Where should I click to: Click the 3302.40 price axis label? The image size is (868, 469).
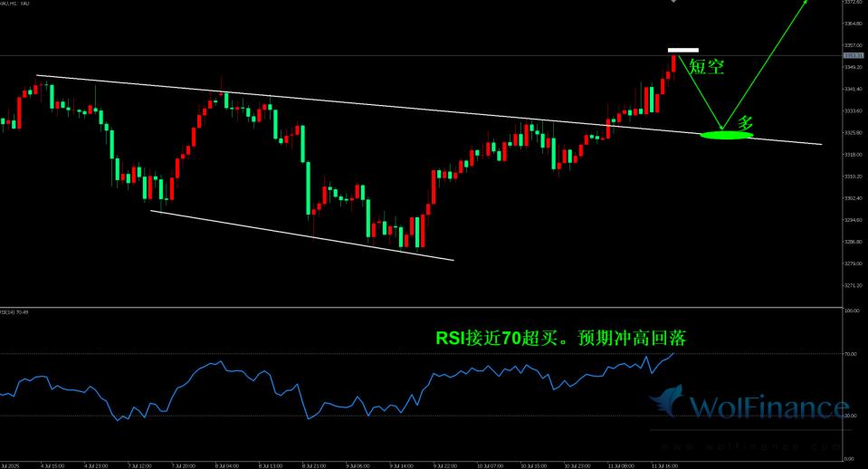[854, 198]
